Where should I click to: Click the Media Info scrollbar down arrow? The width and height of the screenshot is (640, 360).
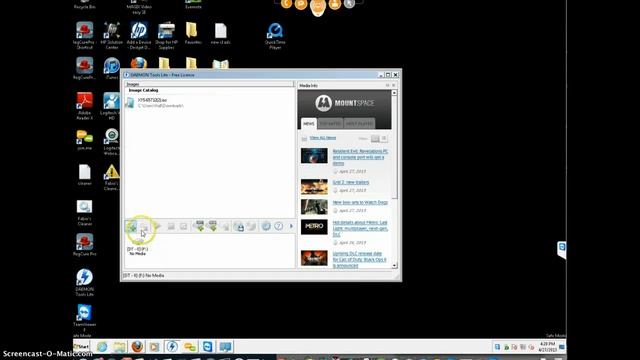pyautogui.click(x=394, y=266)
